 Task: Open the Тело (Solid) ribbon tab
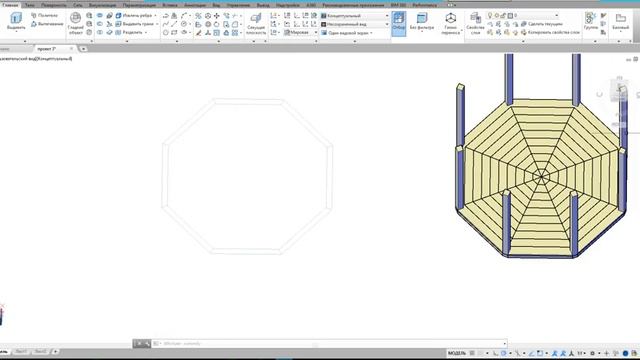pos(29,5)
